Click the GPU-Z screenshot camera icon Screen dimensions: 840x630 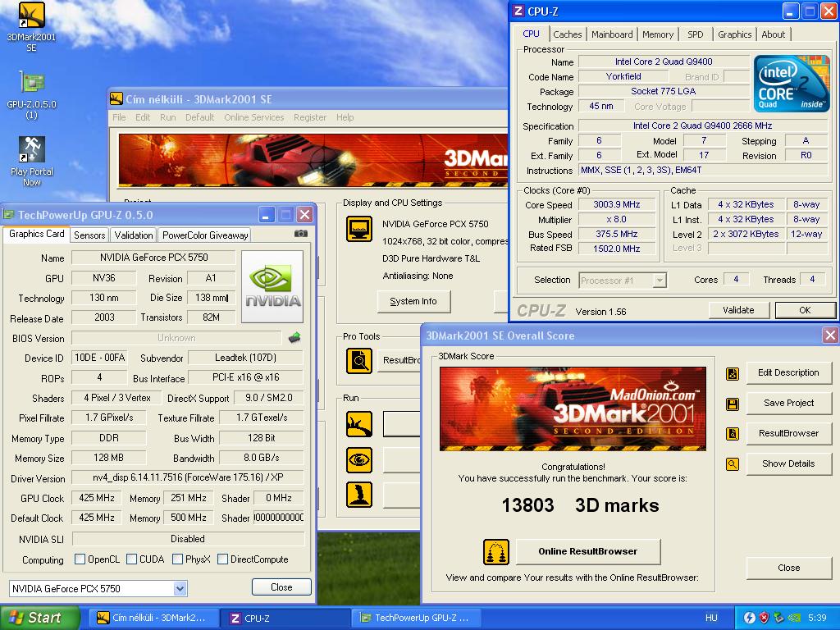(x=300, y=234)
